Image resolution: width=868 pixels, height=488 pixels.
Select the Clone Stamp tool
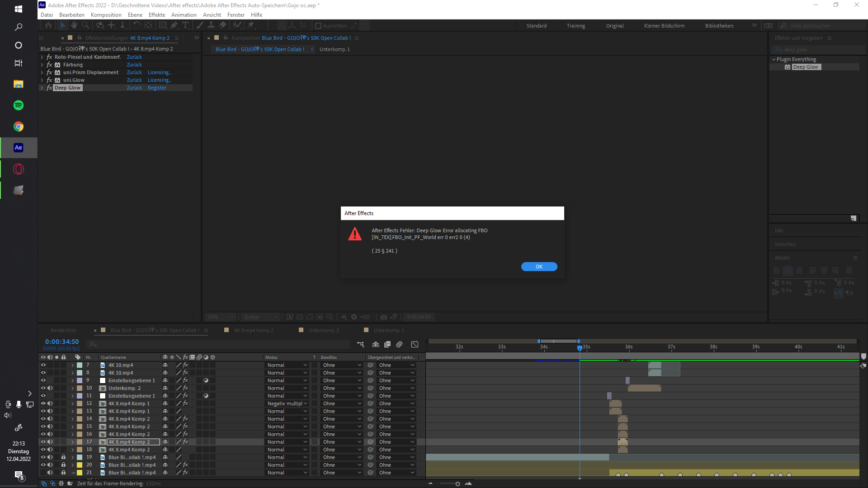tap(211, 25)
